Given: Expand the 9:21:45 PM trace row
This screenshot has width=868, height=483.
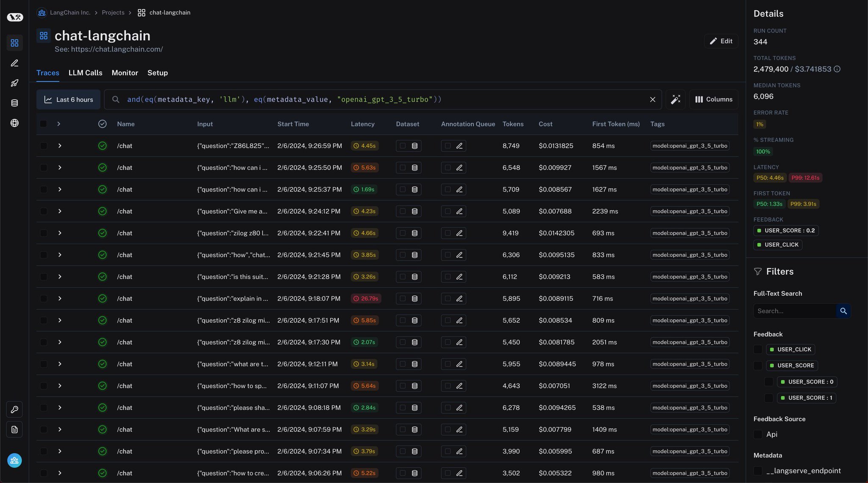Looking at the screenshot, I should [60, 255].
